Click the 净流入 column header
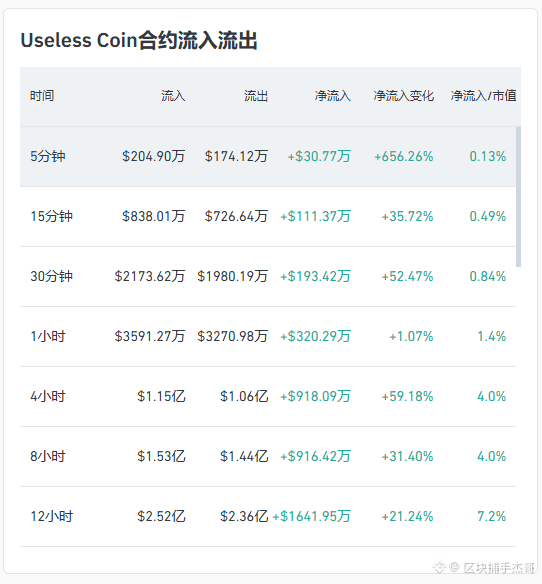 333,96
